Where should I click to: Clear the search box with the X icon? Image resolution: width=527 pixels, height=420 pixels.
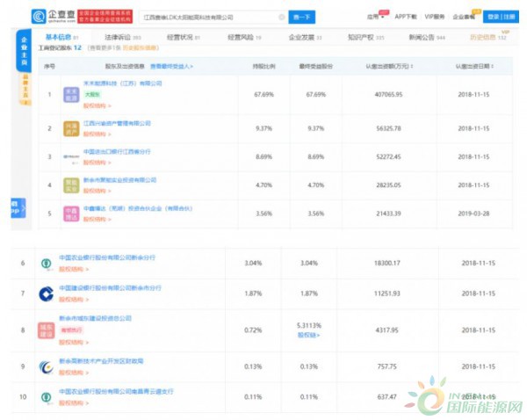282,18
